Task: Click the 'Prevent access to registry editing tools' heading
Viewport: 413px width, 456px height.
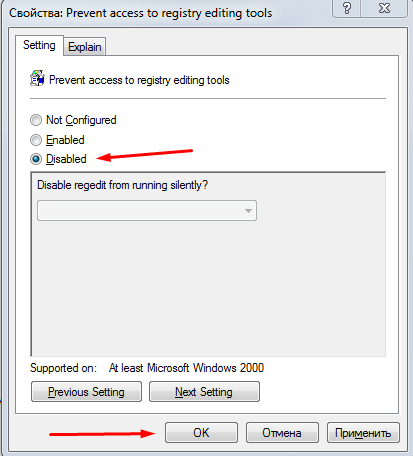Action: (x=139, y=80)
